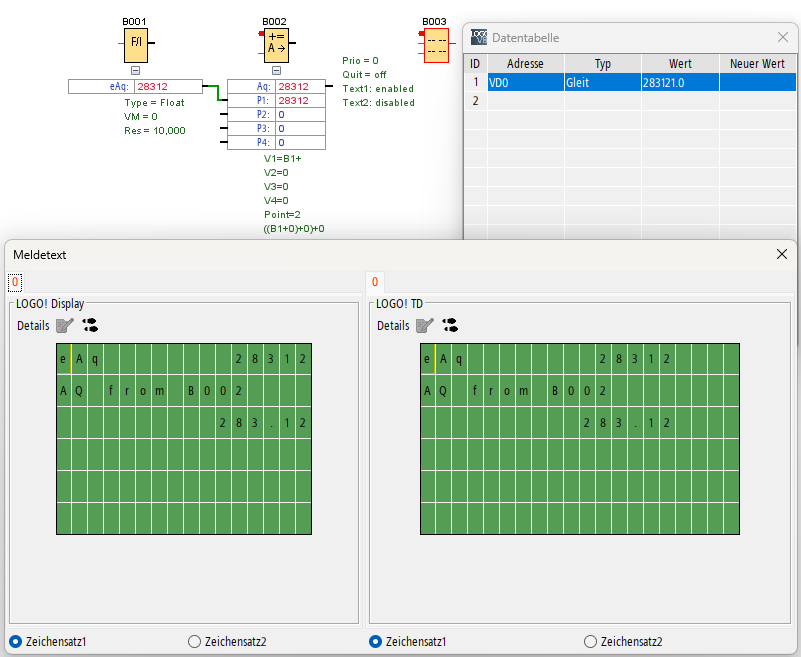Close the Meldetext window

pyautogui.click(x=782, y=254)
